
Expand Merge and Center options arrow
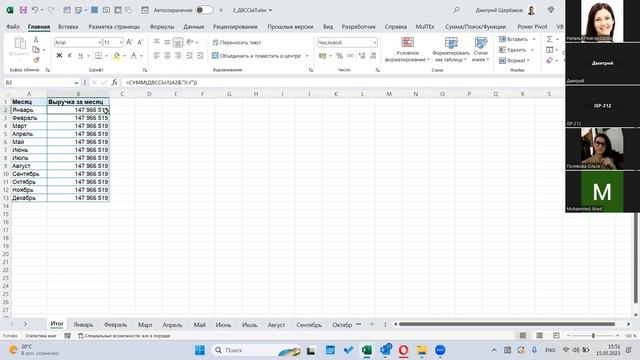pyautogui.click(x=307, y=56)
